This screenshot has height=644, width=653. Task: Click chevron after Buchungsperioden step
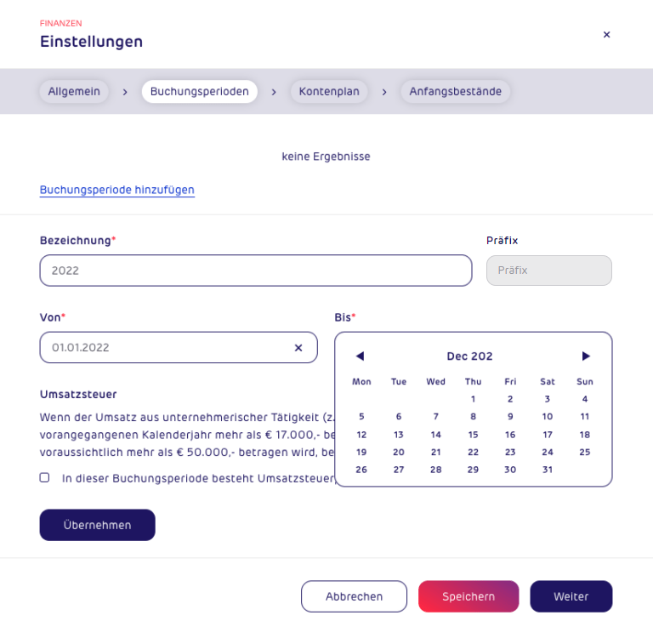point(274,92)
